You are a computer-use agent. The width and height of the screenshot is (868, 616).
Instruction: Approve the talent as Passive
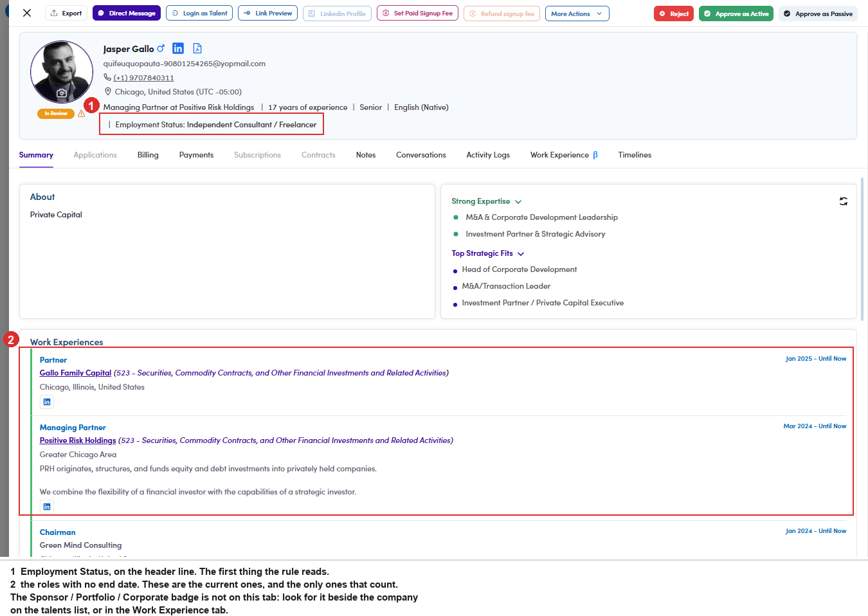(818, 14)
